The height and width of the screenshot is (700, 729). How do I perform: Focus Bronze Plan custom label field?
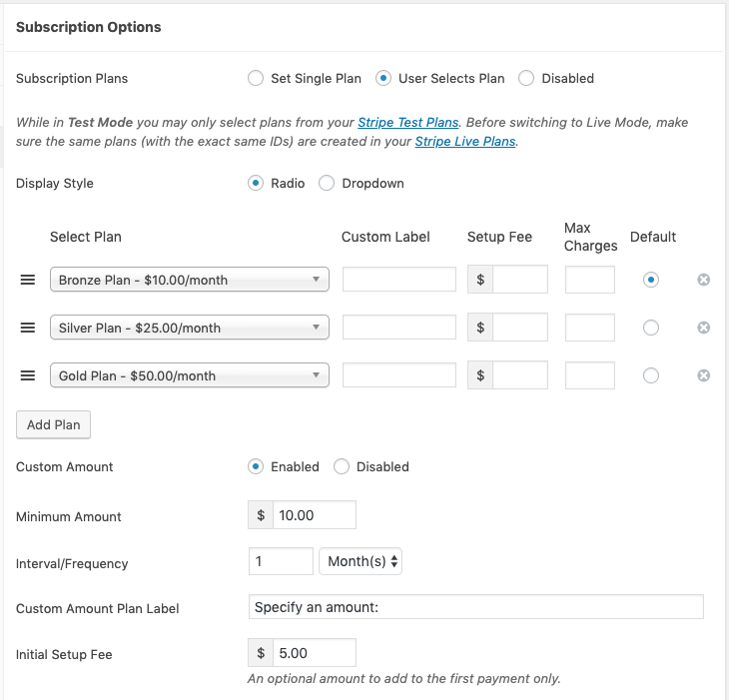tap(399, 280)
